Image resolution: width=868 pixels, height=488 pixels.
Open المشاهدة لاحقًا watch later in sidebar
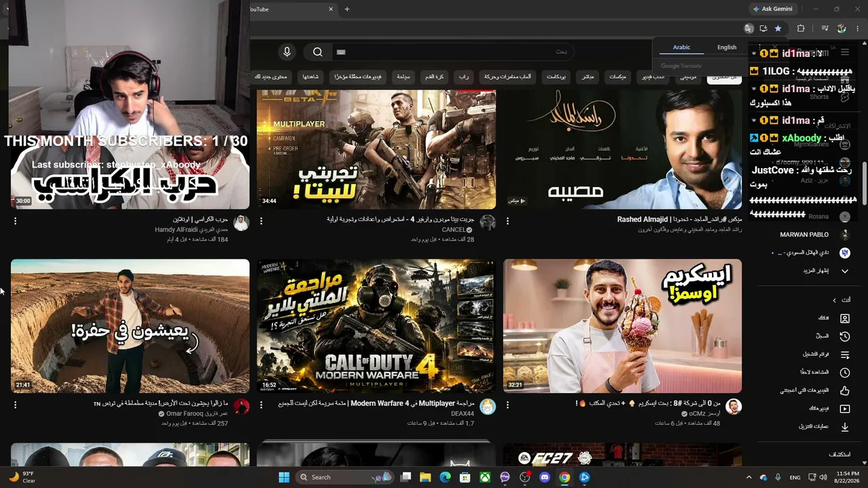(808, 373)
